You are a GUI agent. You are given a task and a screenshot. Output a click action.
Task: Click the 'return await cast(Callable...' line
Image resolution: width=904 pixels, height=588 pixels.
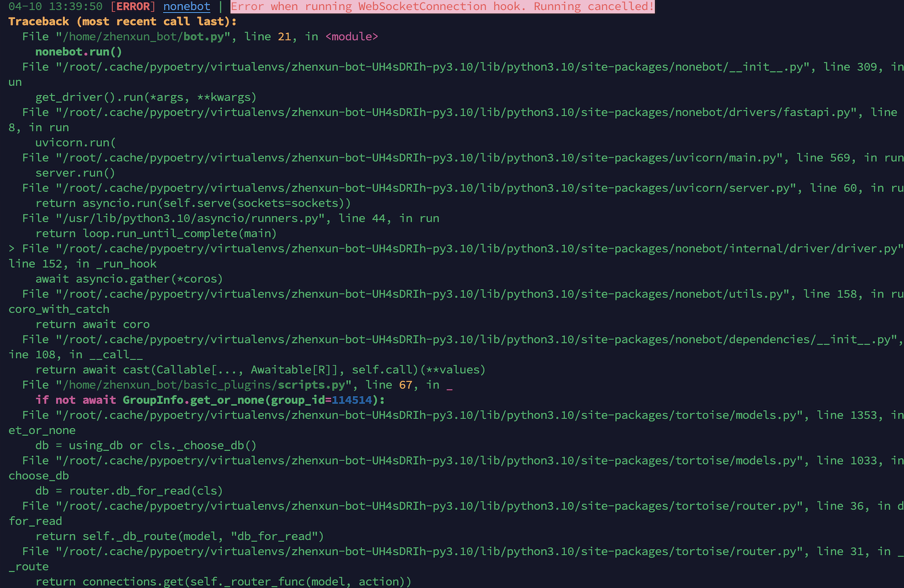[x=260, y=370]
